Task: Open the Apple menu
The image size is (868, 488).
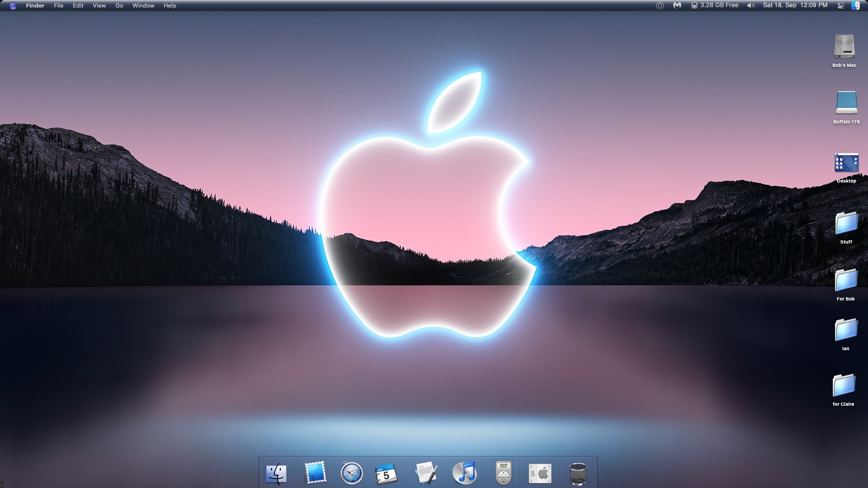Action: (13, 5)
